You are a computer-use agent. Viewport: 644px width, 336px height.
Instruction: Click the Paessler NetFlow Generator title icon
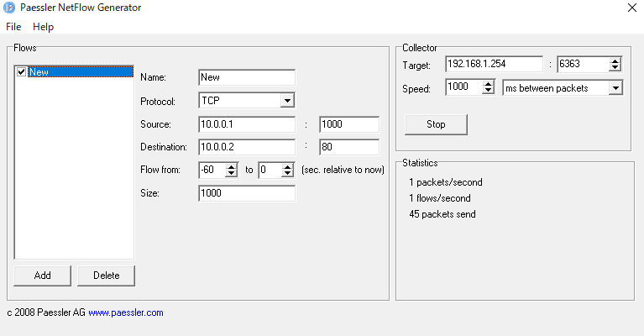(9, 8)
